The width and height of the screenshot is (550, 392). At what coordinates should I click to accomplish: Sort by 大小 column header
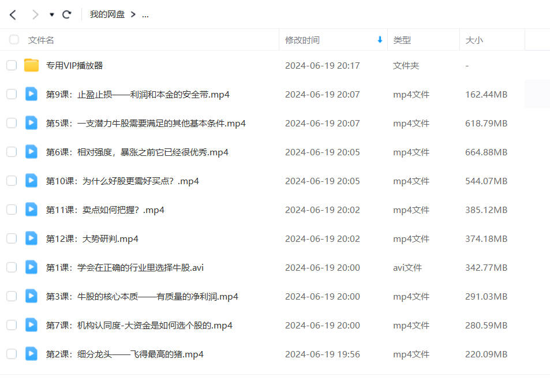coord(474,40)
